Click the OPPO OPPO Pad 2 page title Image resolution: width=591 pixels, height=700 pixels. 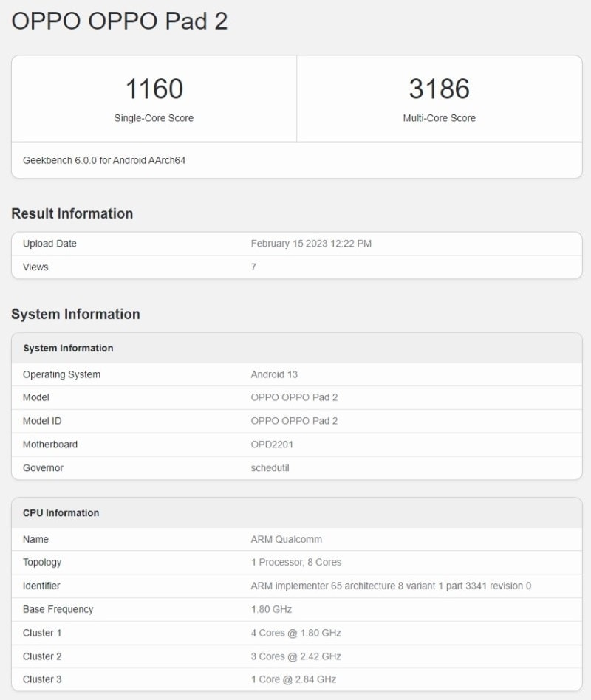[119, 21]
